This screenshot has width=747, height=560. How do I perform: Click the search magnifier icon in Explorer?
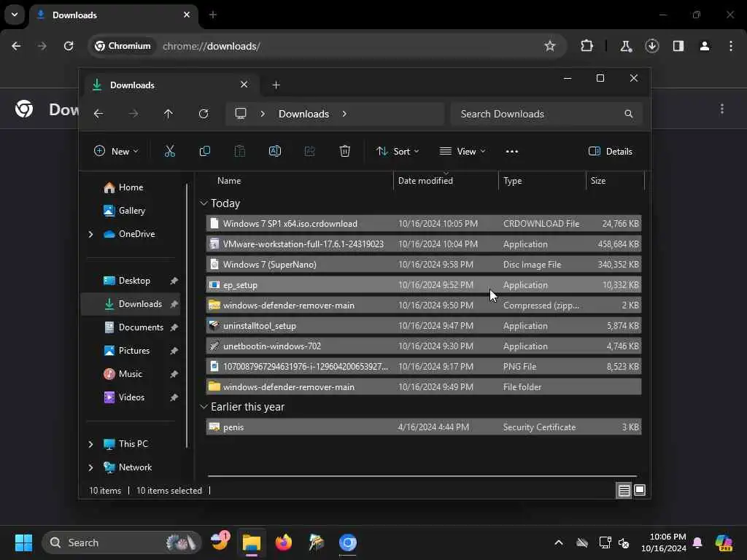[x=628, y=114]
